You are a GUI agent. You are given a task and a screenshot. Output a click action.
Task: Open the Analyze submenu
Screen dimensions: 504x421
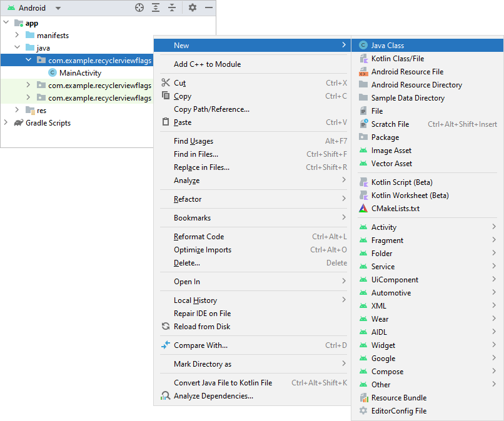point(252,181)
